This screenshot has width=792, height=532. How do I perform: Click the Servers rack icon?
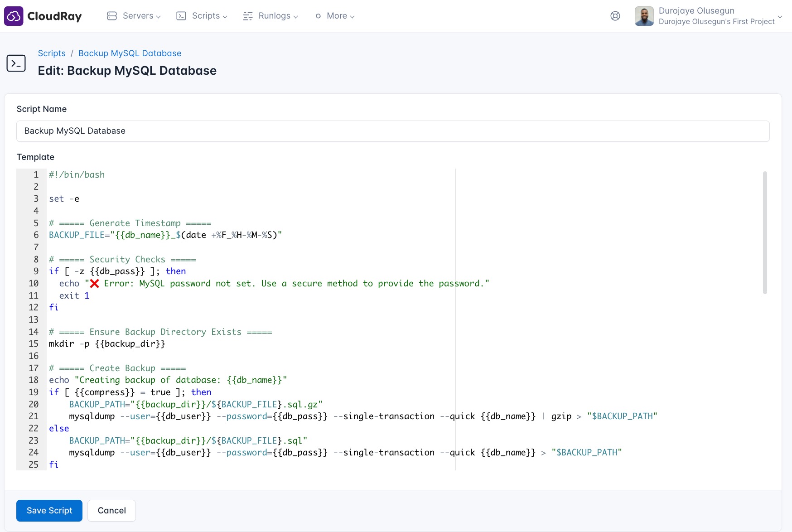tap(112, 16)
